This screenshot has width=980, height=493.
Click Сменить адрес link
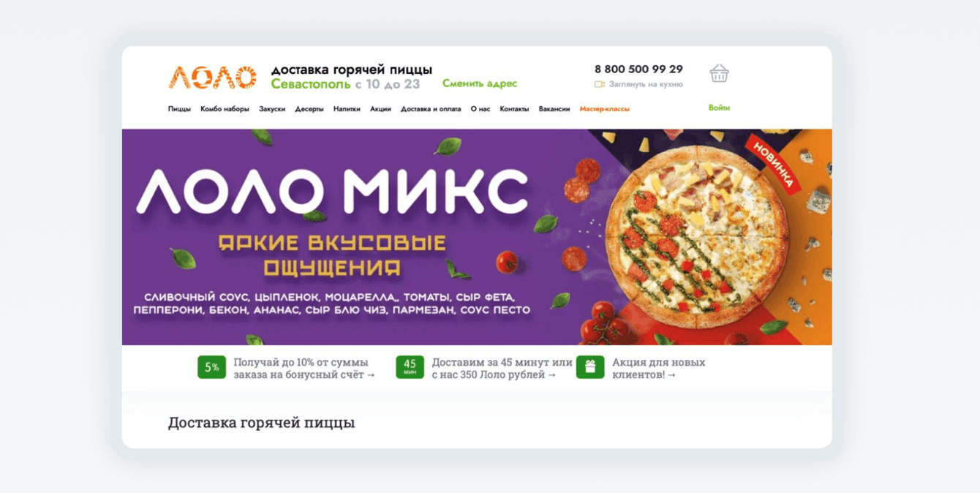(x=480, y=83)
